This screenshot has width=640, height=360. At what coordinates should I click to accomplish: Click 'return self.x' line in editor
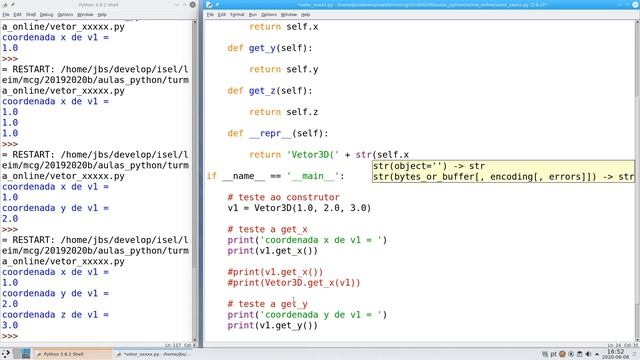click(284, 27)
